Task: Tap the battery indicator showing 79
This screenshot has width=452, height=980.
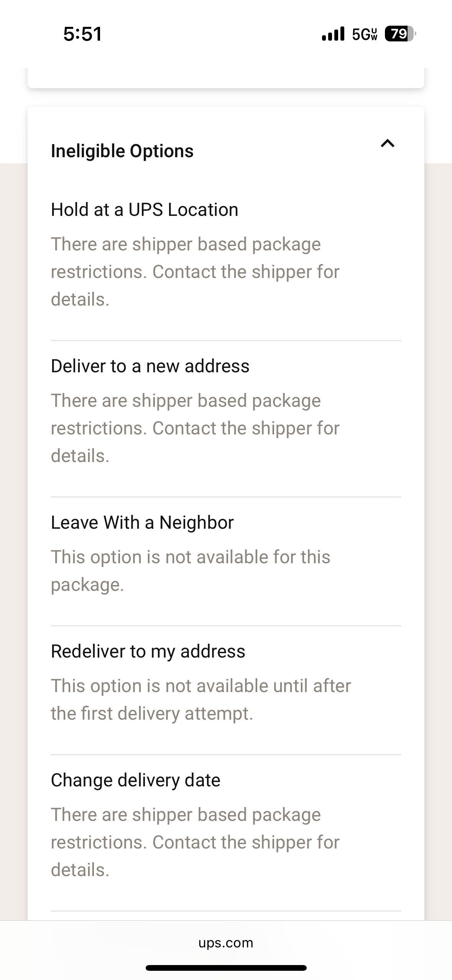Action: 400,34
